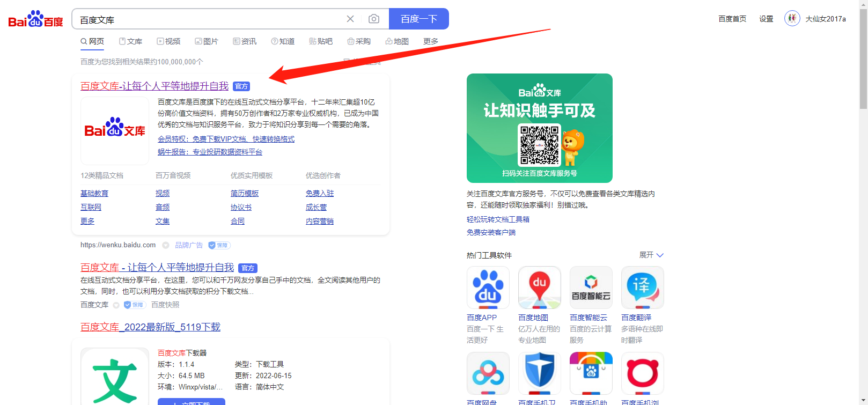
Task: Open 协议书 link
Action: point(241,207)
